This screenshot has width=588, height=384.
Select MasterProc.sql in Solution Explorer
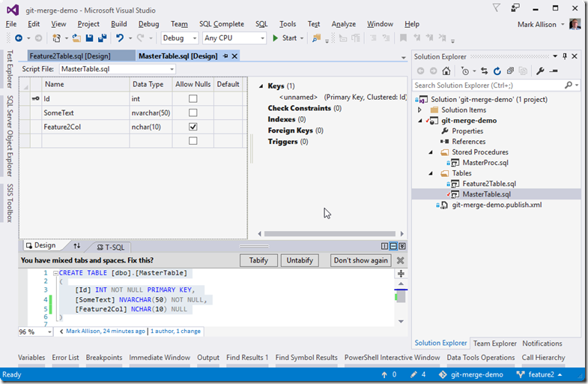485,163
